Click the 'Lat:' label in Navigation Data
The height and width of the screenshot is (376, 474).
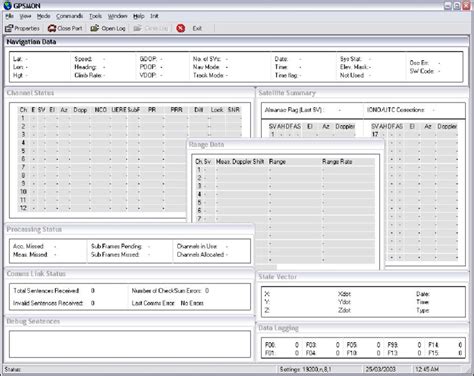pos(18,59)
